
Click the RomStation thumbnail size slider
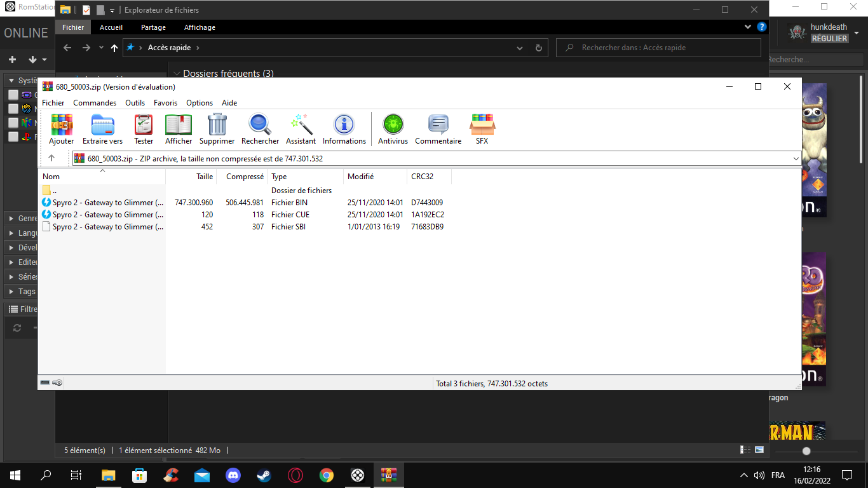click(806, 451)
